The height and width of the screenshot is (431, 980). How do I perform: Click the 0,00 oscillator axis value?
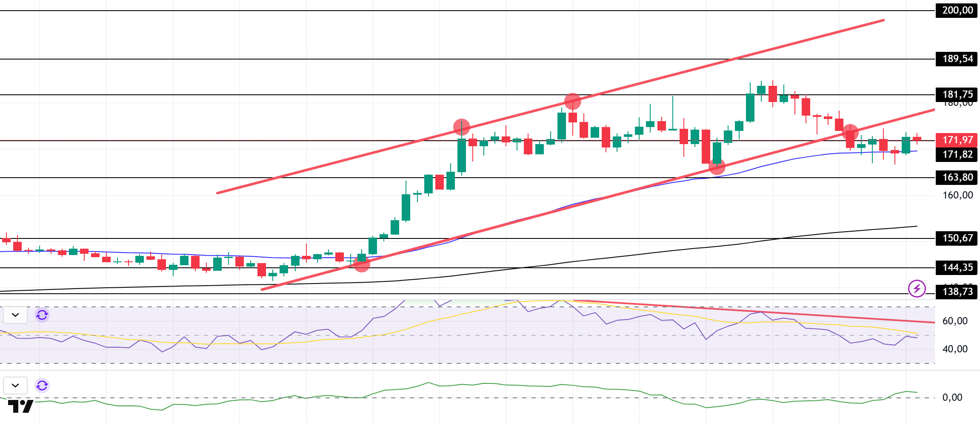952,397
